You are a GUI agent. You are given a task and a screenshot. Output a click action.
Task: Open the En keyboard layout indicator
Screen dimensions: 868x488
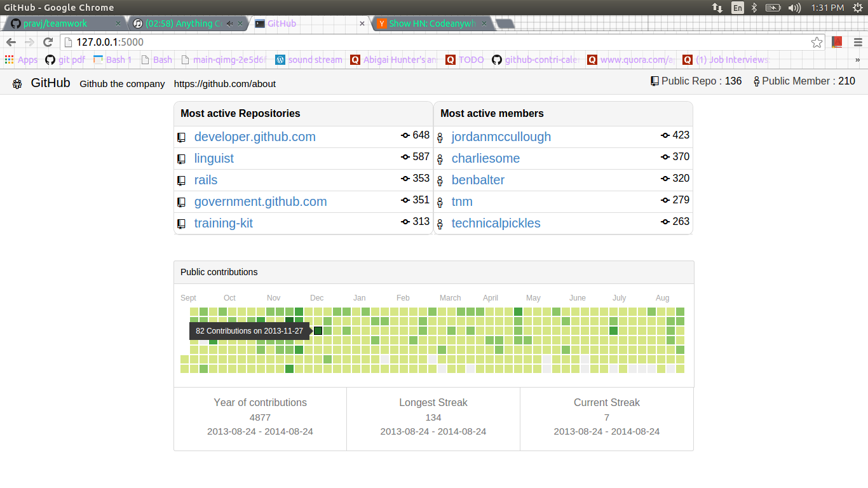coord(737,8)
